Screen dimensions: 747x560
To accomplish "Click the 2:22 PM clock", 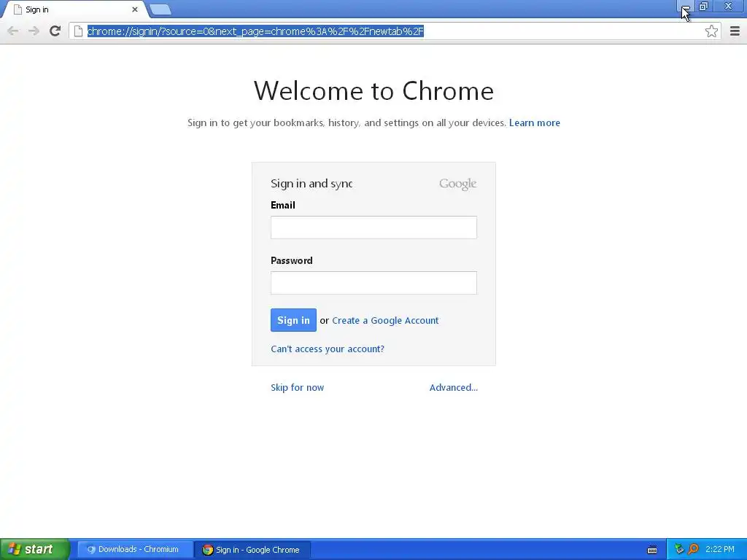I will 719,550.
